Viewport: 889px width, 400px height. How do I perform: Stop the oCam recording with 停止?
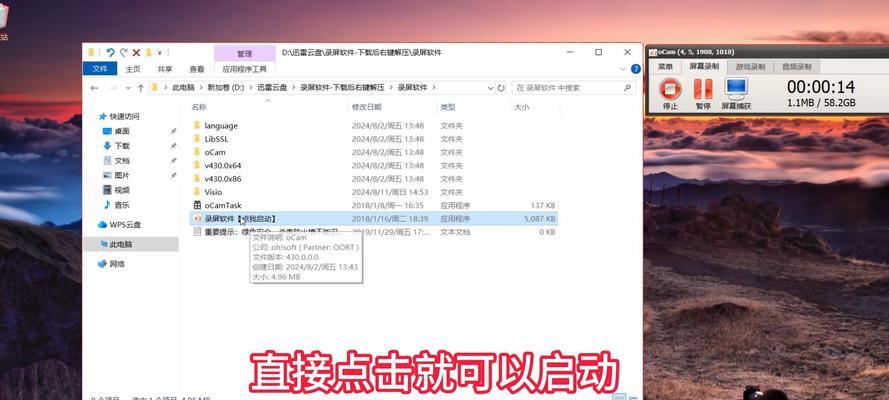pos(670,93)
